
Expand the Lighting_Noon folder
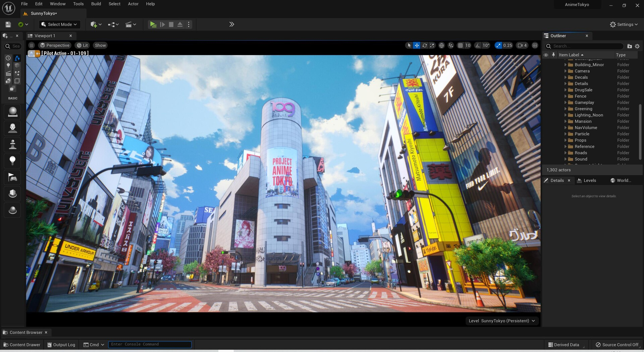(x=566, y=115)
